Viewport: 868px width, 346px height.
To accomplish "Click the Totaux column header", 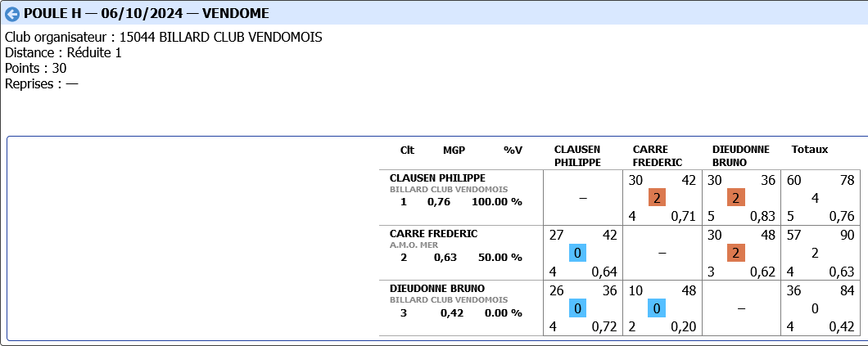I will coord(809,150).
